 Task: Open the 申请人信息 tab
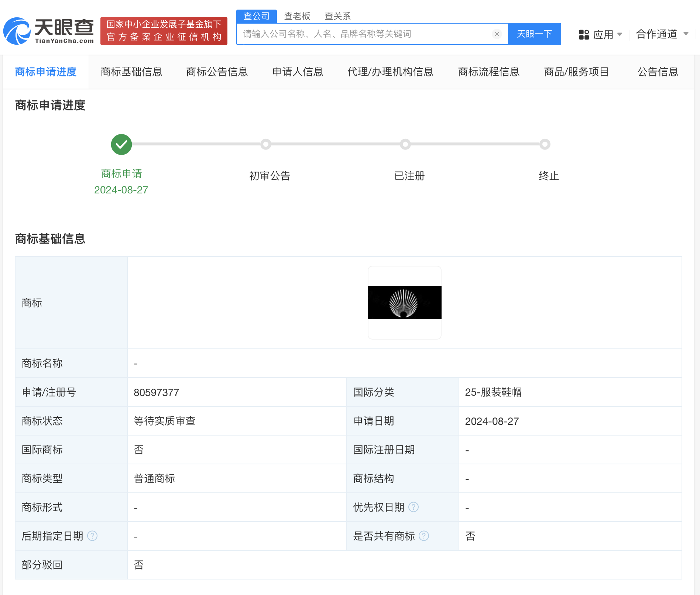coord(298,72)
